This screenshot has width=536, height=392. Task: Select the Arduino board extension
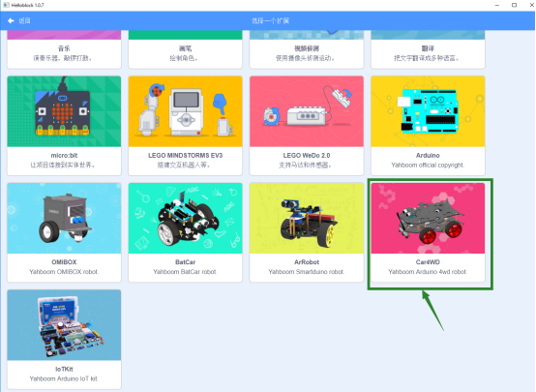point(428,126)
